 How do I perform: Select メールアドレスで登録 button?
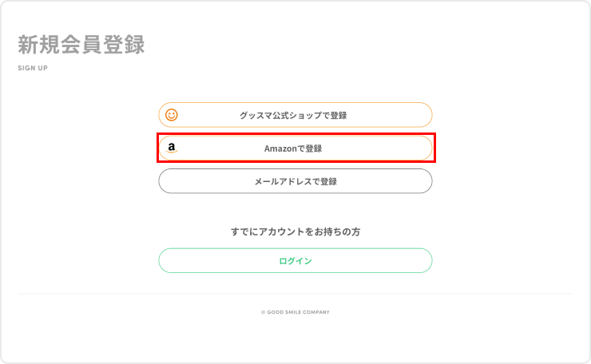coord(295,181)
